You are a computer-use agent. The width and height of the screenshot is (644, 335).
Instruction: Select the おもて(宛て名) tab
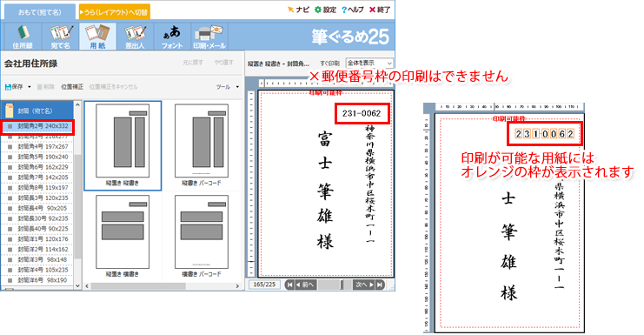point(39,12)
